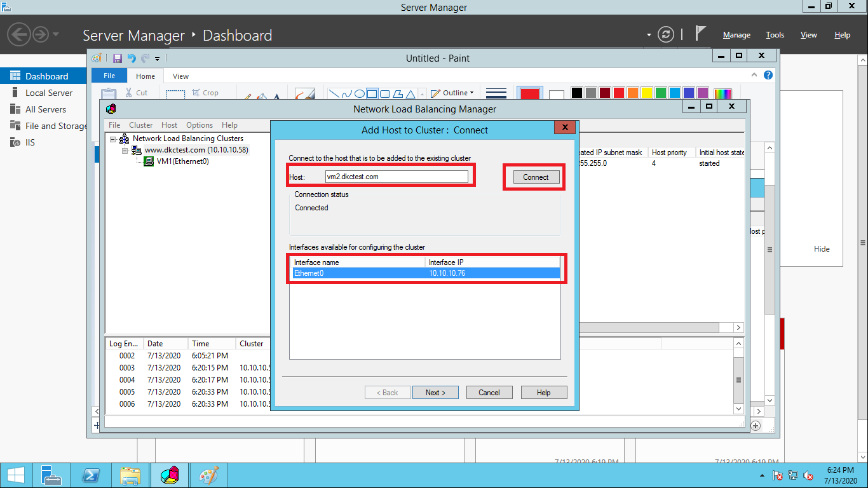Select Local Server in the sidebar
The height and width of the screenshot is (488, 868).
pyautogui.click(x=48, y=93)
